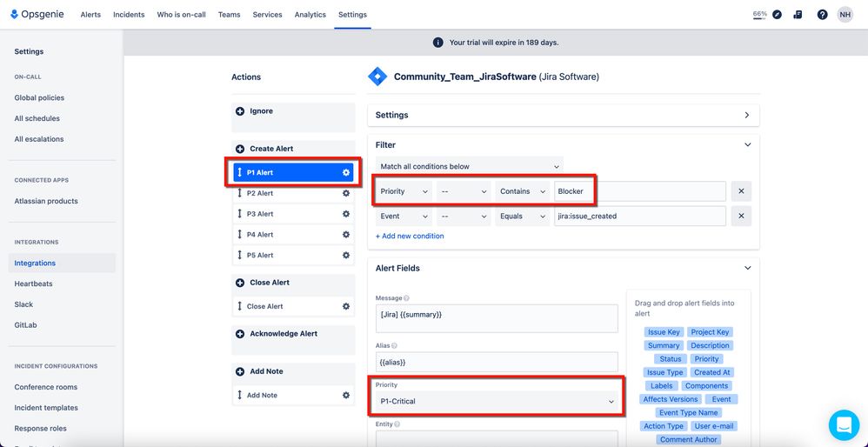
Task: Click the Message field help icon
Action: (x=407, y=298)
